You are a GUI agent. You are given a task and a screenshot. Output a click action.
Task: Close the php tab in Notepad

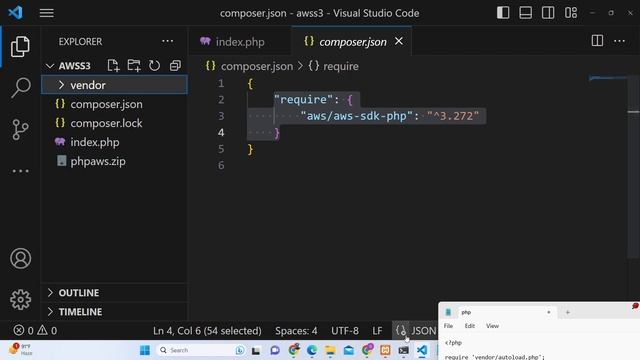point(549,312)
